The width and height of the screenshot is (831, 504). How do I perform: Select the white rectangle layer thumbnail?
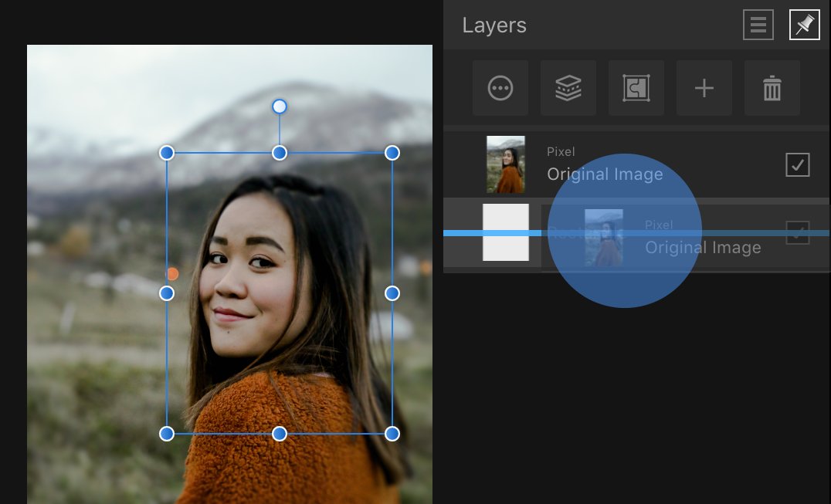[x=506, y=232]
